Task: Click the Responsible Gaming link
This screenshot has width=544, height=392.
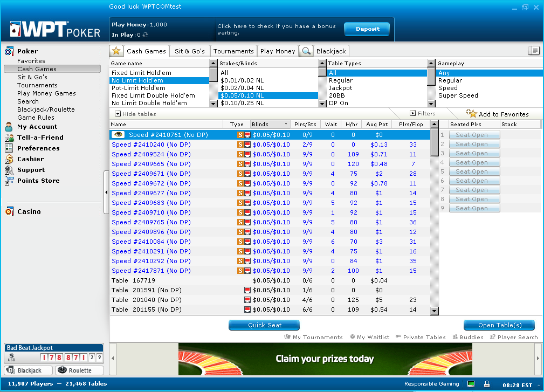Action: tap(432, 384)
